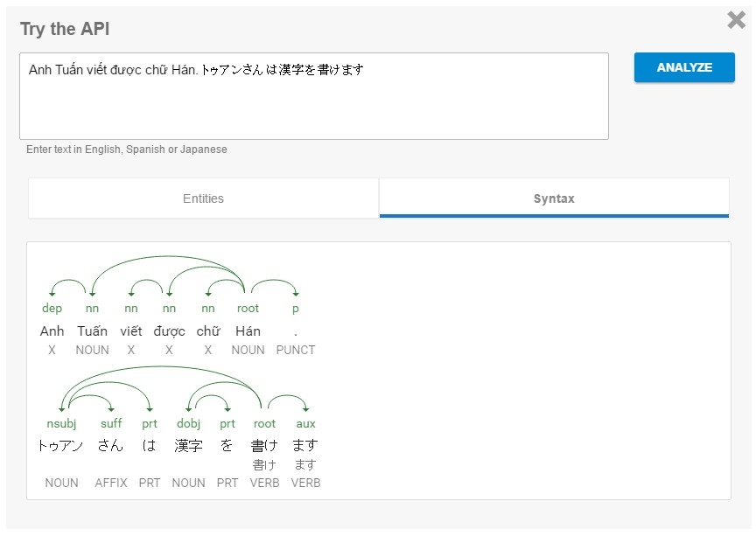
Task: Focus the text input box with the sample sentence
Action: pyautogui.click(x=313, y=96)
